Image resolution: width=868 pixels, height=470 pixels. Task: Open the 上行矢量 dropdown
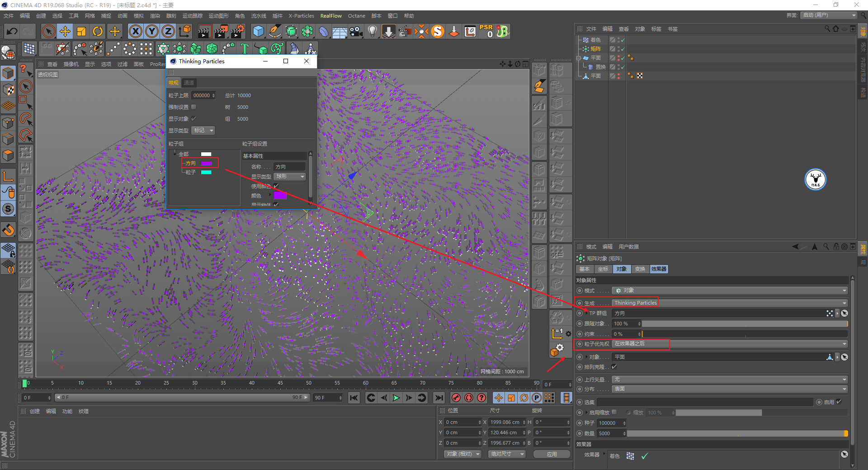point(730,379)
